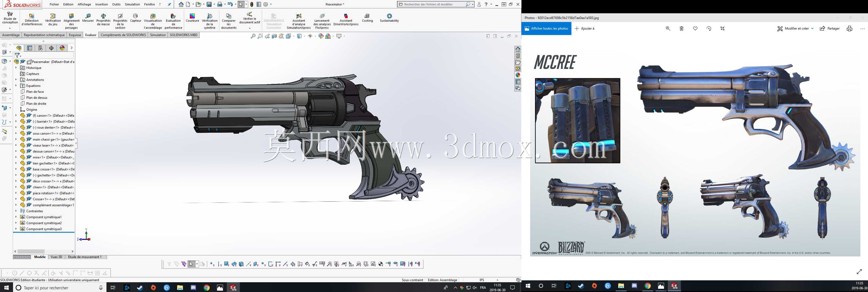Viewport: 868px width, 292px height.
Task: Click the delete trash icon in Photos
Action: coord(681,28)
